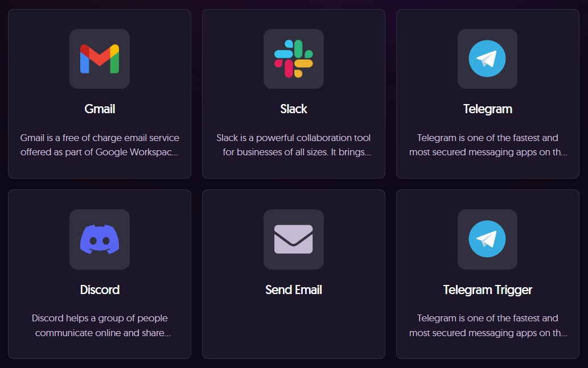Open the Gmail title link
Image resolution: width=588 pixels, height=368 pixels.
click(100, 109)
